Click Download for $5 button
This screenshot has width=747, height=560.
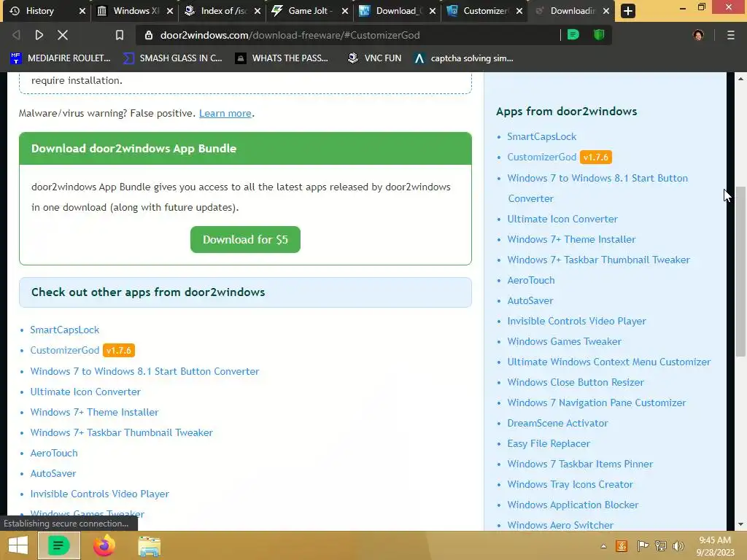coord(245,239)
